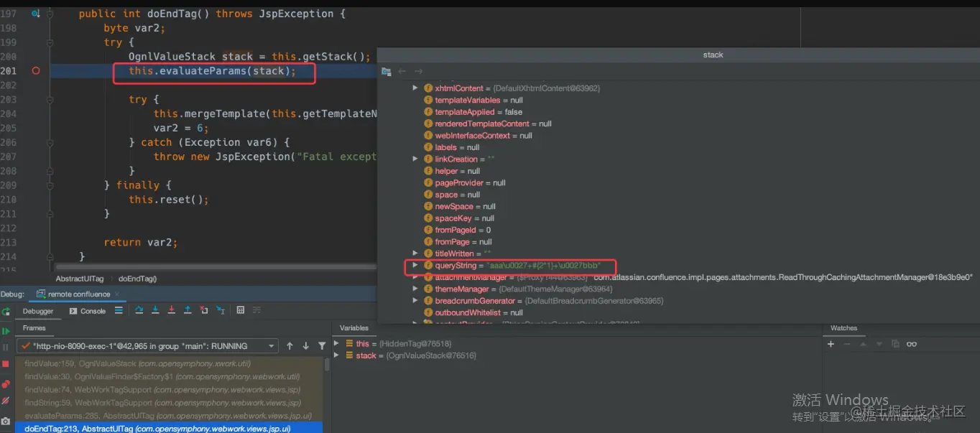Select frame evaluateParams:285, AbstractUITag
The width and height of the screenshot is (980, 433).
tap(169, 416)
